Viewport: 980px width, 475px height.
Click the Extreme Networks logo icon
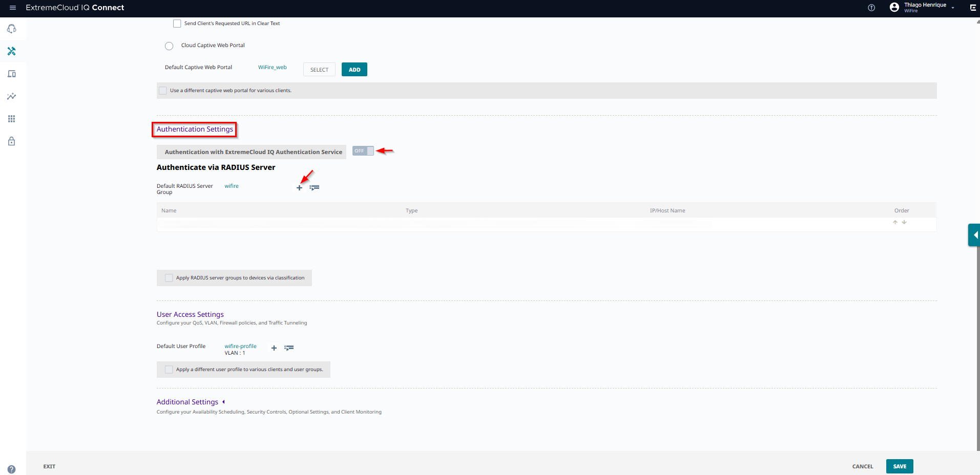[973, 8]
